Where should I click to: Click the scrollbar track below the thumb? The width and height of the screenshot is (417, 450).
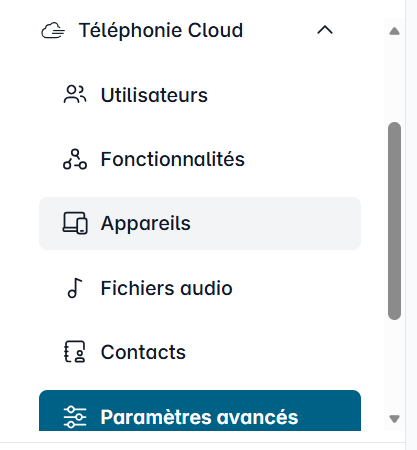click(394, 365)
